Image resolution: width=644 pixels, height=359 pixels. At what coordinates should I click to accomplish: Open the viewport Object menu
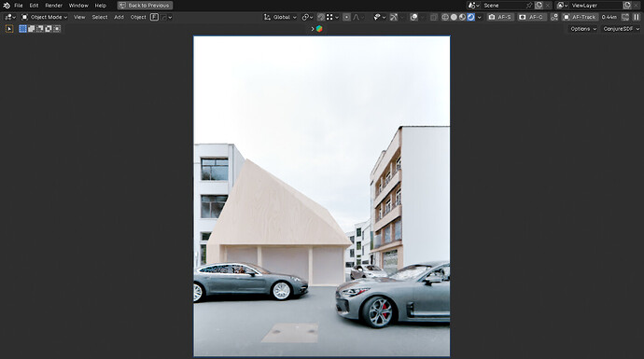point(138,17)
